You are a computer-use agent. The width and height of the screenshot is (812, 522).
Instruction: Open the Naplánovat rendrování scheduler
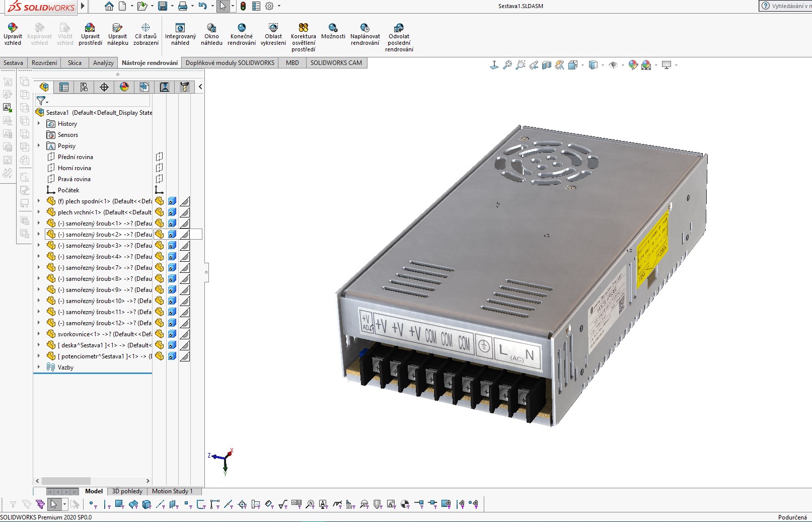pos(365,28)
